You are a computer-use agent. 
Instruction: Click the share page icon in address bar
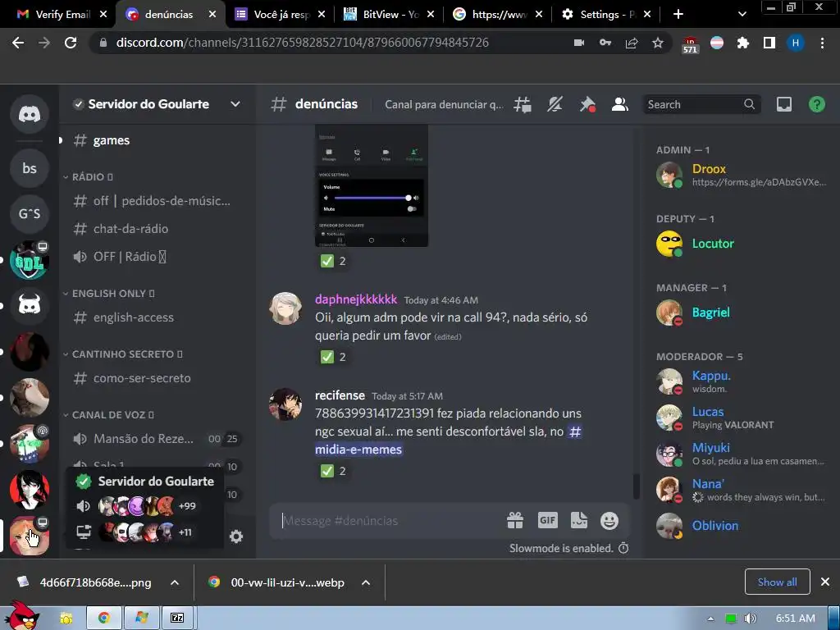pos(632,43)
